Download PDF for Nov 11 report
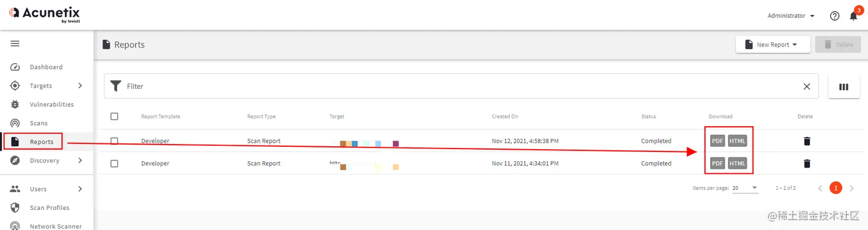The image size is (868, 230). pos(718,163)
